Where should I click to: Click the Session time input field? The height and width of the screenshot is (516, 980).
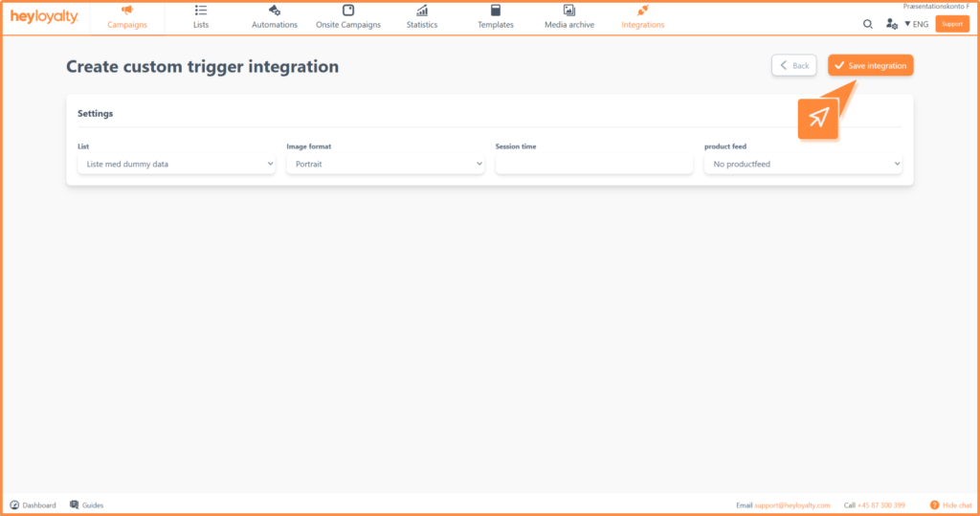click(593, 164)
